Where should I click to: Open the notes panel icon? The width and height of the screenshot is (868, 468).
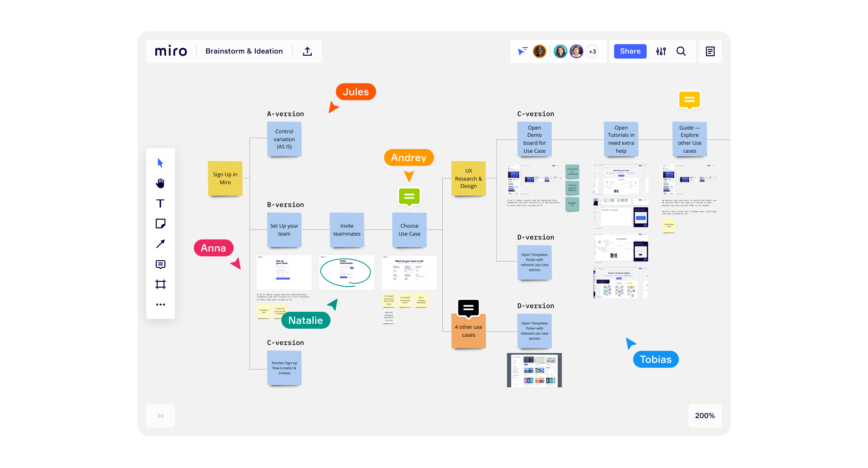pyautogui.click(x=710, y=51)
